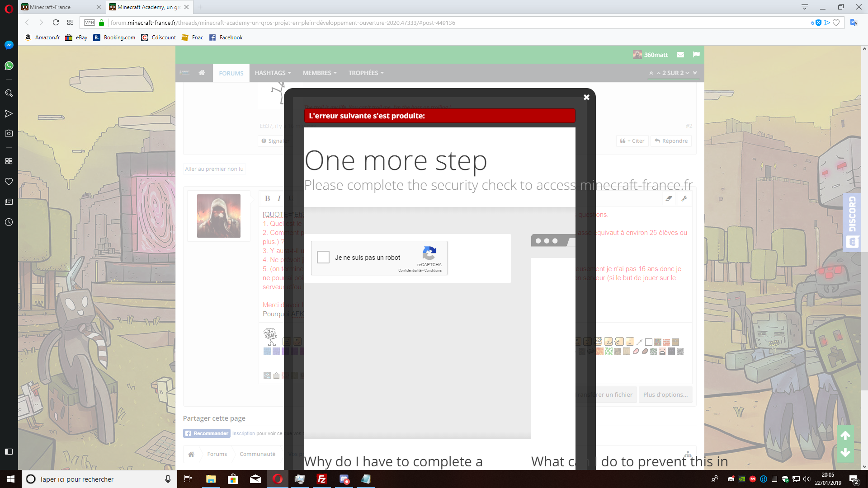Click the user avatar beside the editor
The width and height of the screenshot is (868, 488).
[x=219, y=216]
